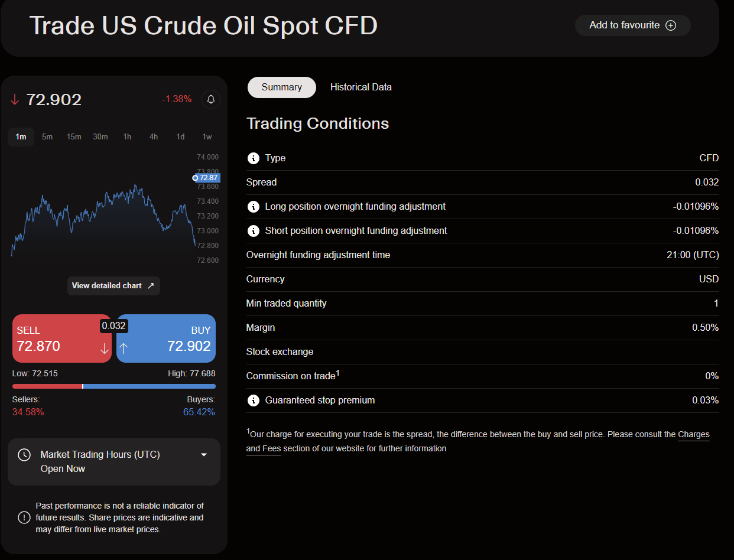
Task: Click the current price marker 72.87 on chart
Action: pyautogui.click(x=206, y=178)
